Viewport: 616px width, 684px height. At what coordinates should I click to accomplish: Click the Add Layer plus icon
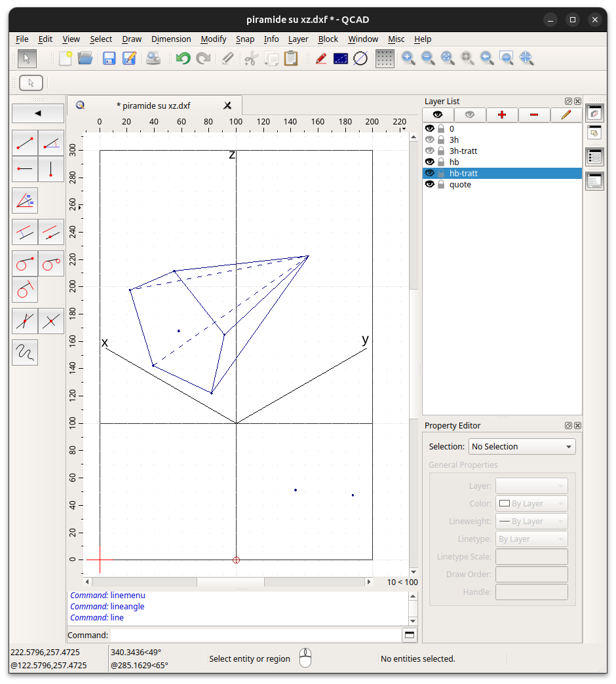[502, 115]
